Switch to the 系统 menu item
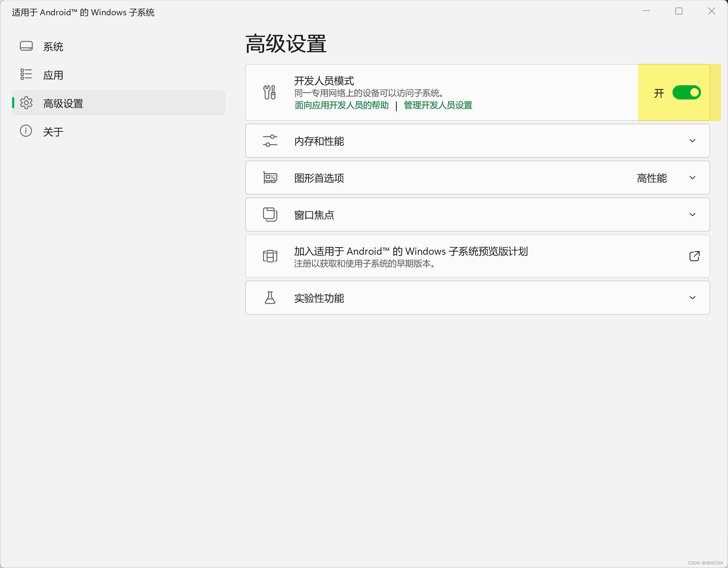728x568 pixels. [53, 47]
